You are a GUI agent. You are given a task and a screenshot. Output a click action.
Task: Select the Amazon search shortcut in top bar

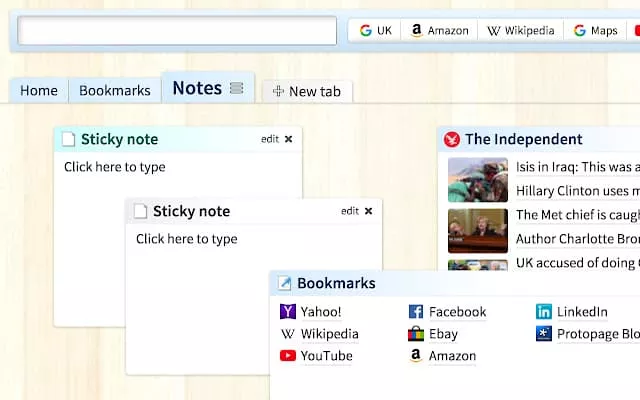[439, 31]
